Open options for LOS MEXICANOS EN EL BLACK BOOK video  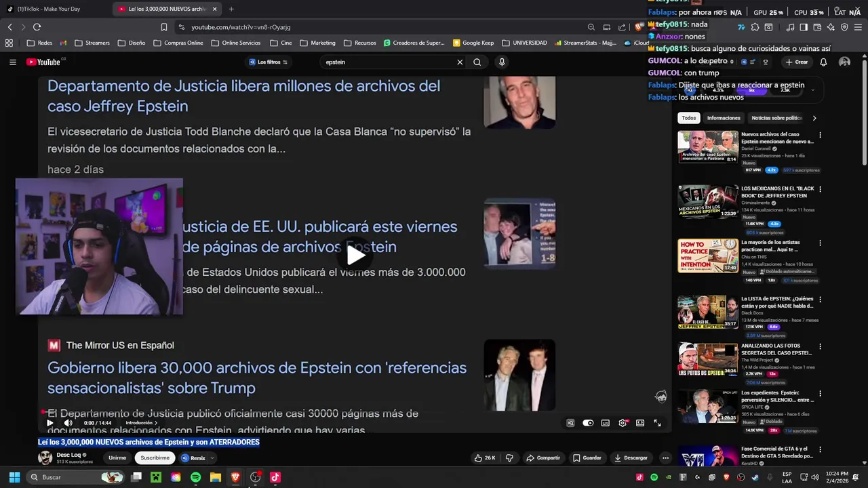(820, 189)
